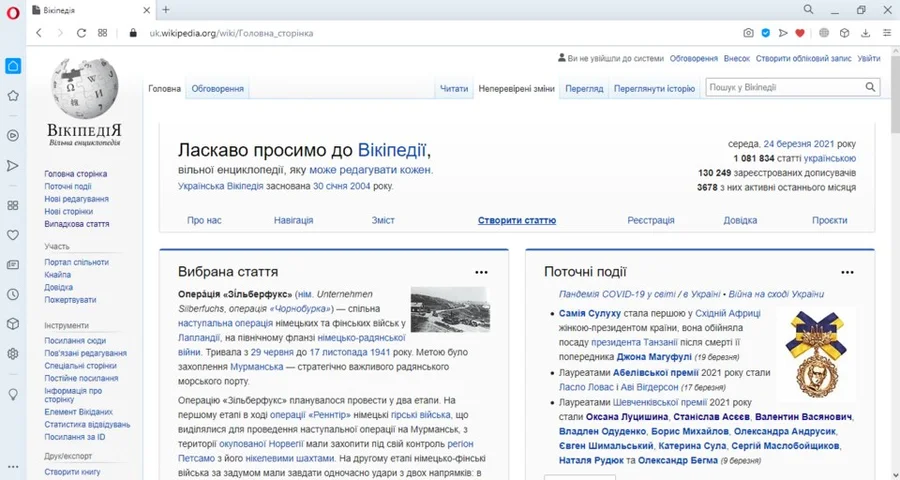Open the heart icon in sidebar
900x480 pixels.
click(x=13, y=235)
